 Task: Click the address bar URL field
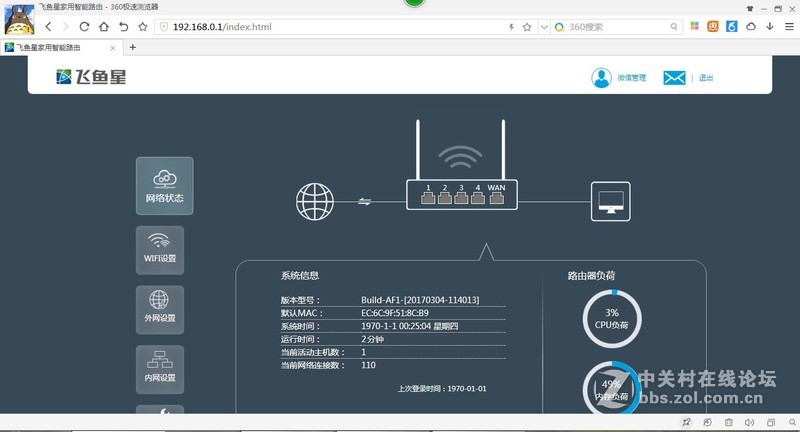332,27
